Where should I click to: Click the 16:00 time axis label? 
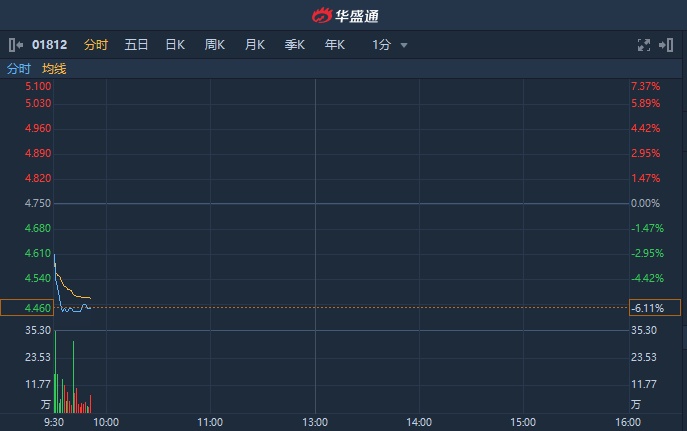(x=628, y=422)
